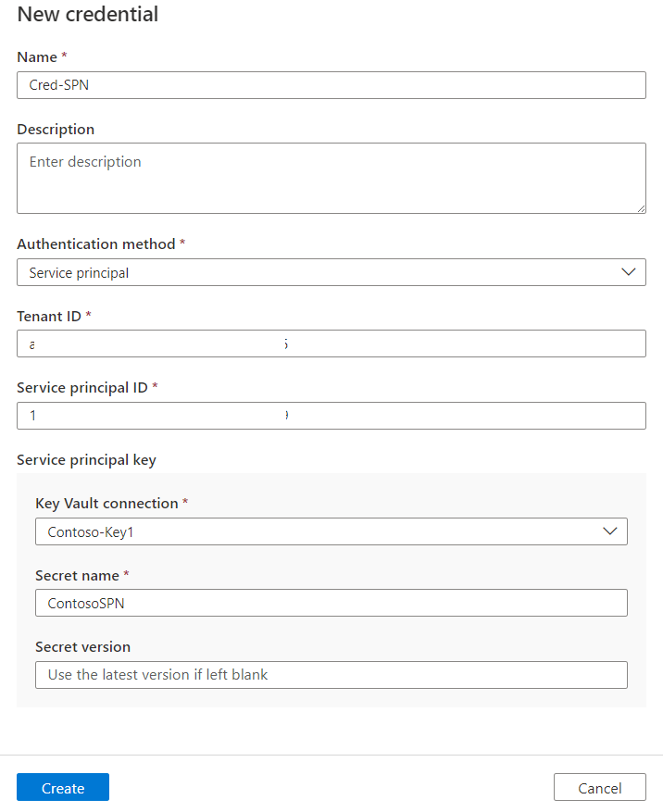Click the Name field containing Cred-SPN

coord(331,84)
